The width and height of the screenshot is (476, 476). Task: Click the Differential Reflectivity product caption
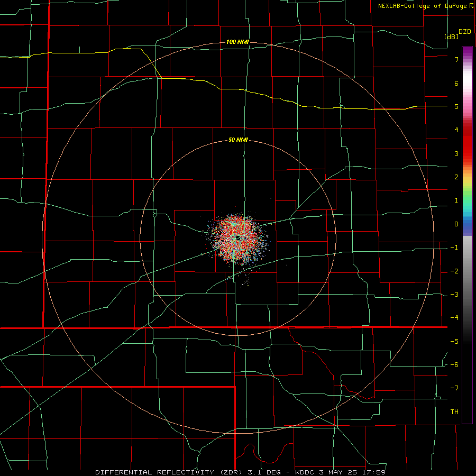(241, 472)
